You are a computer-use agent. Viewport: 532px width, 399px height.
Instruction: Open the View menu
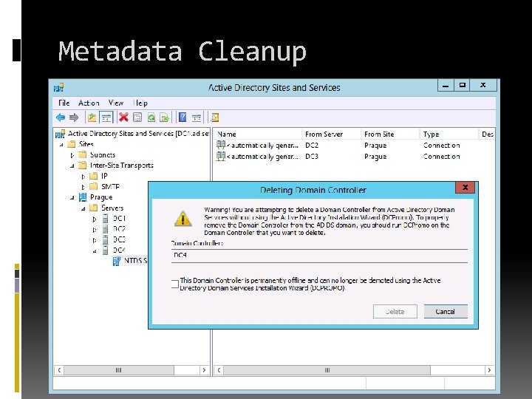coord(116,103)
